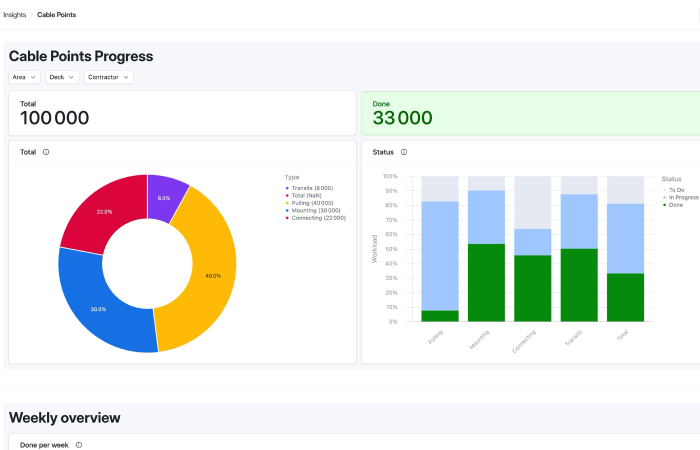Screen dimensions: 700x450
Task: Expand the Deck filter dropdown
Action: click(x=62, y=77)
